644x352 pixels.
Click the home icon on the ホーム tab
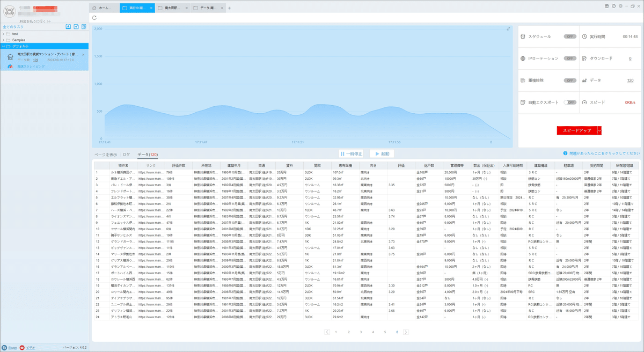click(x=95, y=8)
